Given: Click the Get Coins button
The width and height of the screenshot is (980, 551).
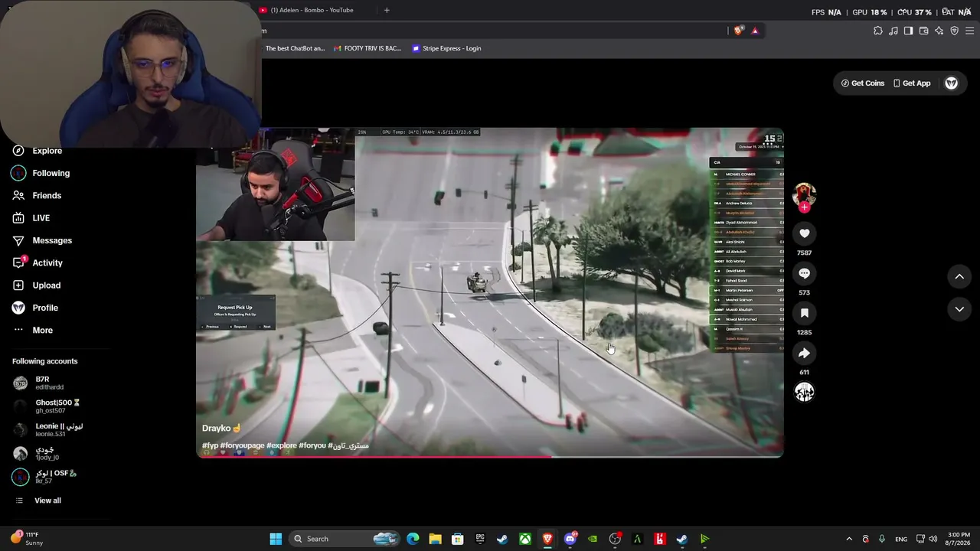Looking at the screenshot, I should pyautogui.click(x=862, y=83).
